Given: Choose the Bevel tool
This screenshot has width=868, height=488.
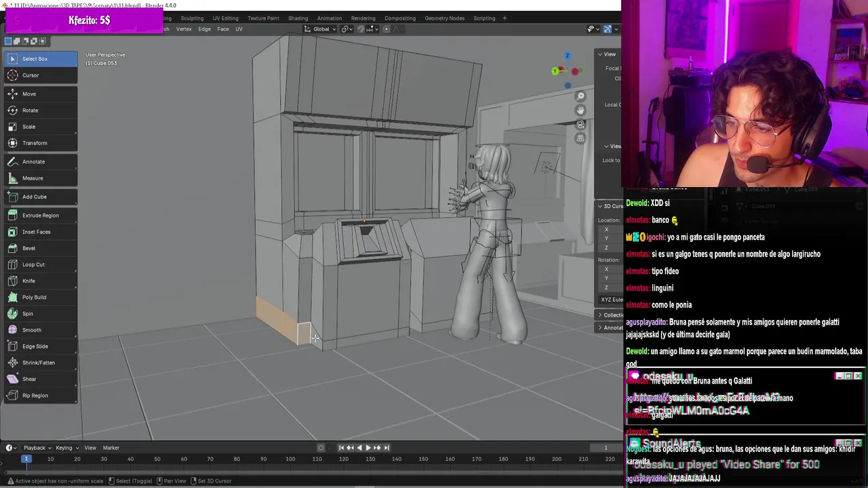Looking at the screenshot, I should click(x=40, y=248).
